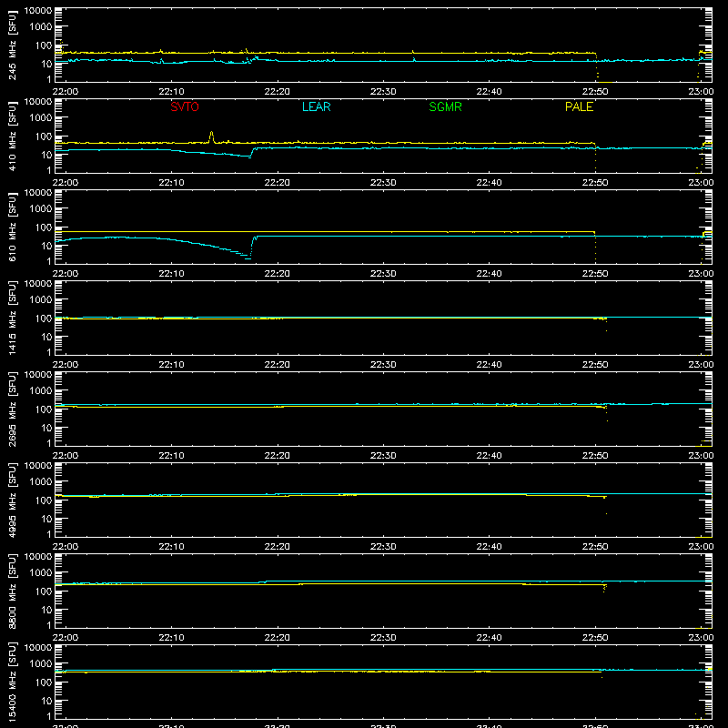This screenshot has height=728, width=728.
Task: Select the 610 MHz [SFU] axis title
Action: click(12, 227)
